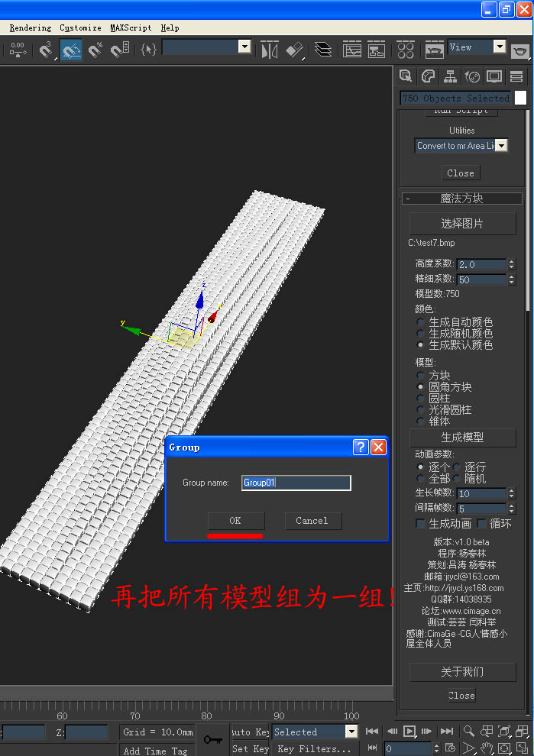Open the Render Scene dialog icon
The height and width of the screenshot is (756, 534).
(434, 50)
